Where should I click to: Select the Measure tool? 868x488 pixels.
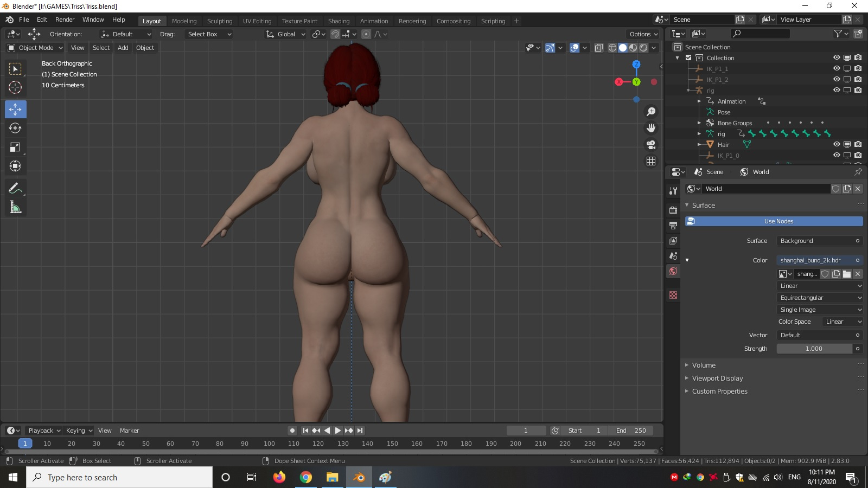click(x=16, y=207)
